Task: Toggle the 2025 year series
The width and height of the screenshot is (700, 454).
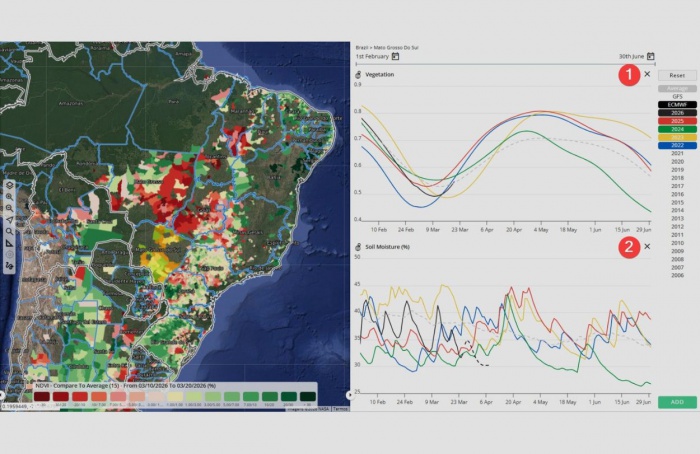Action: (677, 120)
